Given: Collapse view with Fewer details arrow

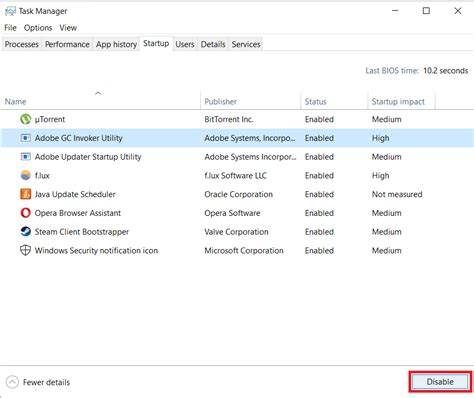Looking at the screenshot, I should [x=12, y=382].
